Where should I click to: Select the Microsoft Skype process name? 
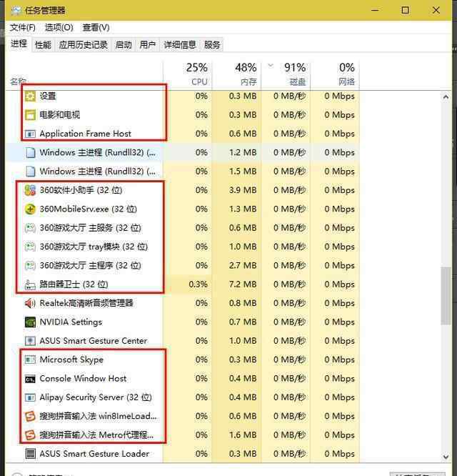pos(71,360)
